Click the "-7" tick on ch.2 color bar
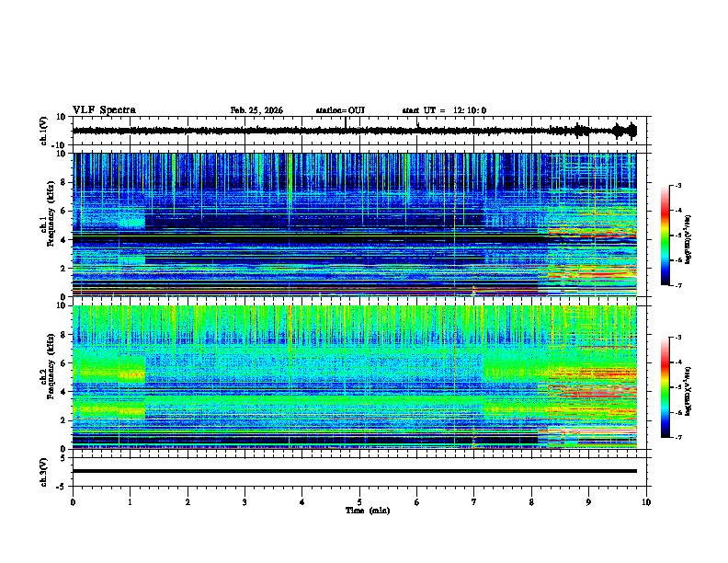 click(678, 437)
